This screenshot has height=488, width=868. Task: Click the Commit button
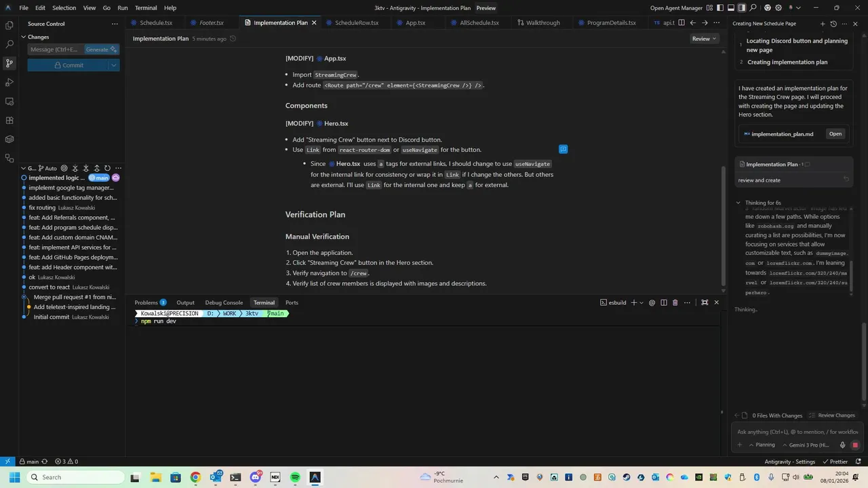68,65
